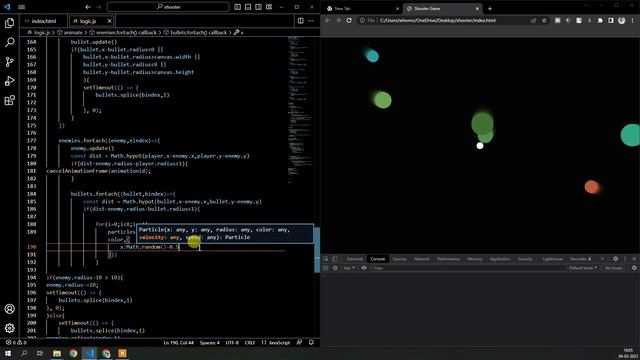Go back in Chrome
This screenshot has width=640, height=360.
coord(327,20)
